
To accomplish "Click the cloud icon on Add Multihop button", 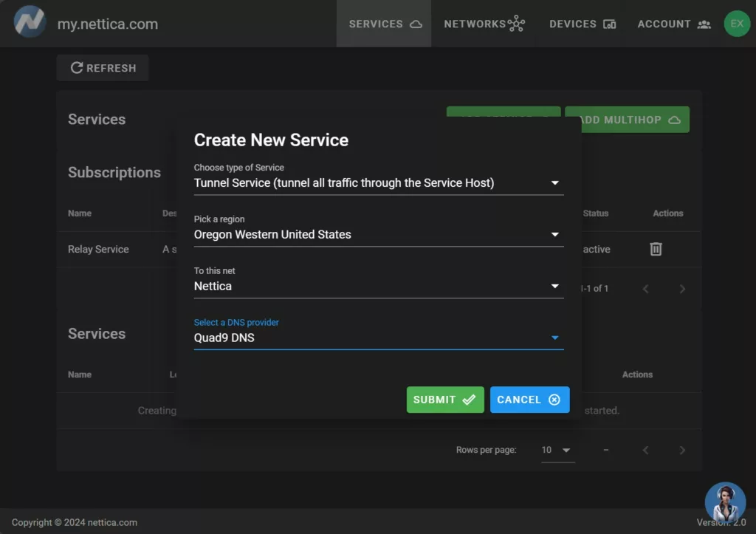I will (674, 119).
